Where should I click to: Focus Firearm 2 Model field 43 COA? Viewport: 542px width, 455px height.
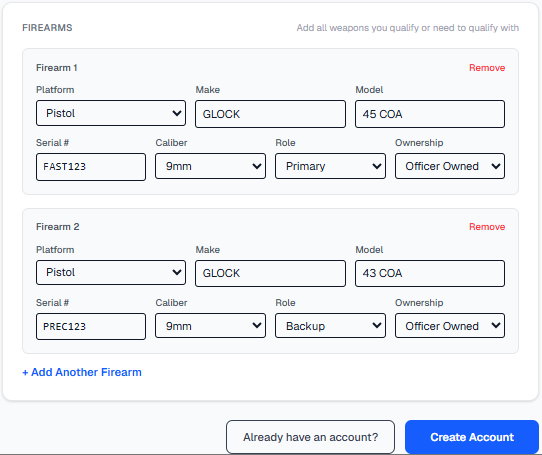(430, 273)
